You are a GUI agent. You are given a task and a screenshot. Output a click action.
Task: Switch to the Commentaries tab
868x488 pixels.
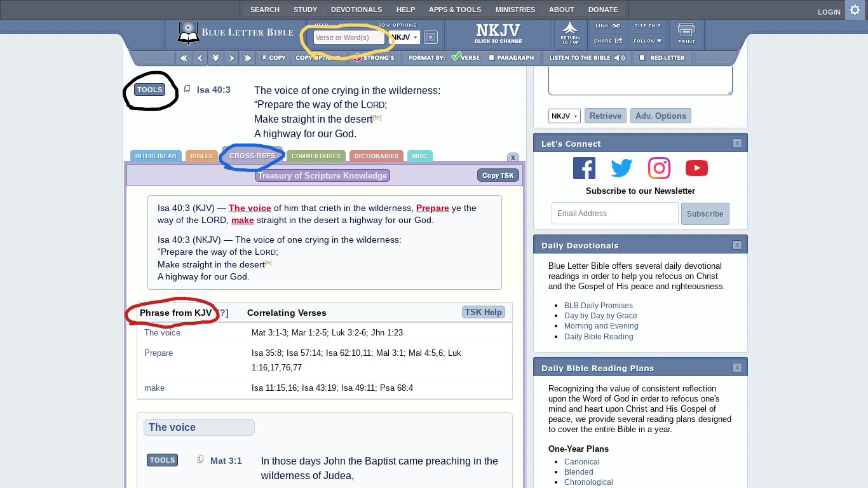[316, 156]
